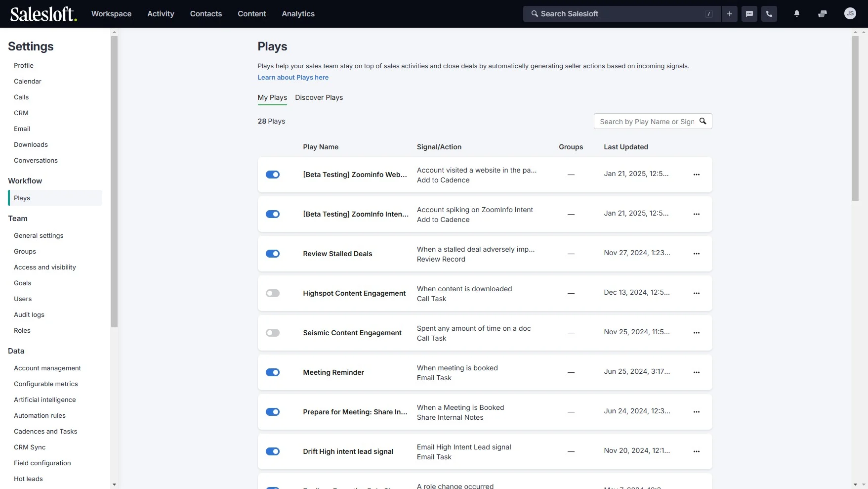Open more options for Zoominfo Web play
Screen dimensions: 868x489
697,175
